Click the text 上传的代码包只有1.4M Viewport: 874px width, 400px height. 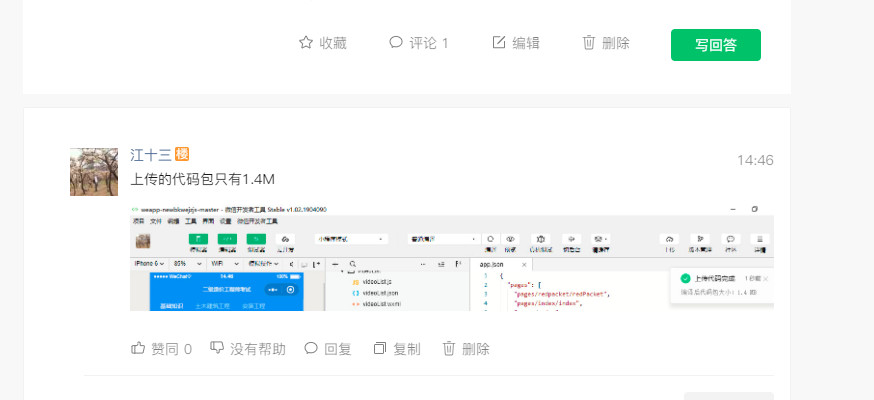tap(203, 179)
